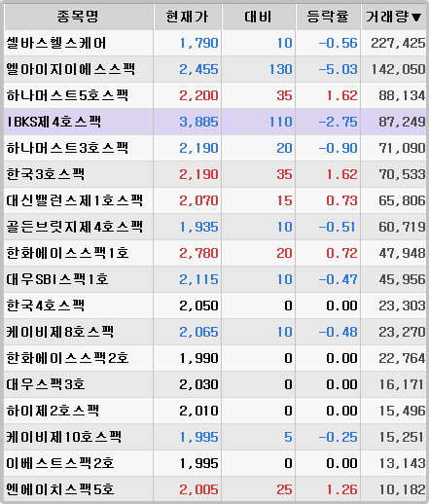
Task: Click the 현재가 column header
Action: click(x=188, y=17)
